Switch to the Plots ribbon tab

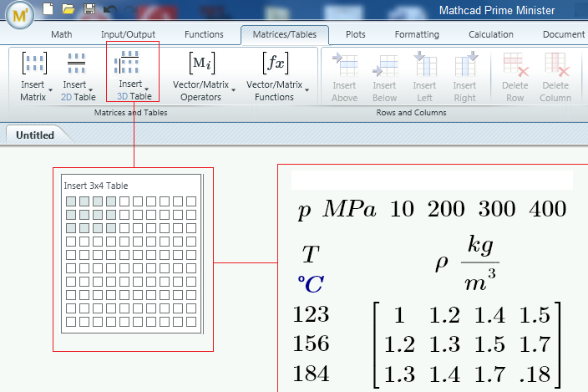356,34
